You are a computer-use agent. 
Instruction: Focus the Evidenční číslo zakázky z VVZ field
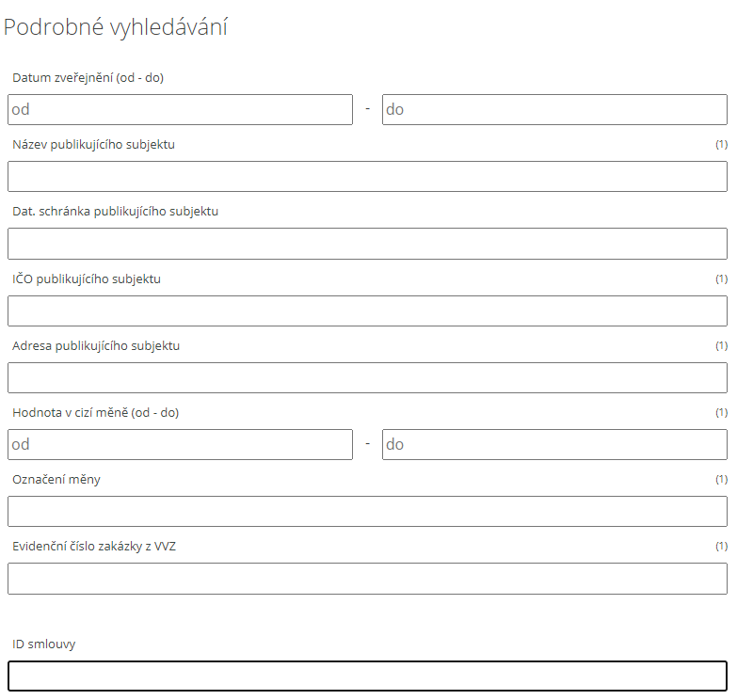click(367, 579)
